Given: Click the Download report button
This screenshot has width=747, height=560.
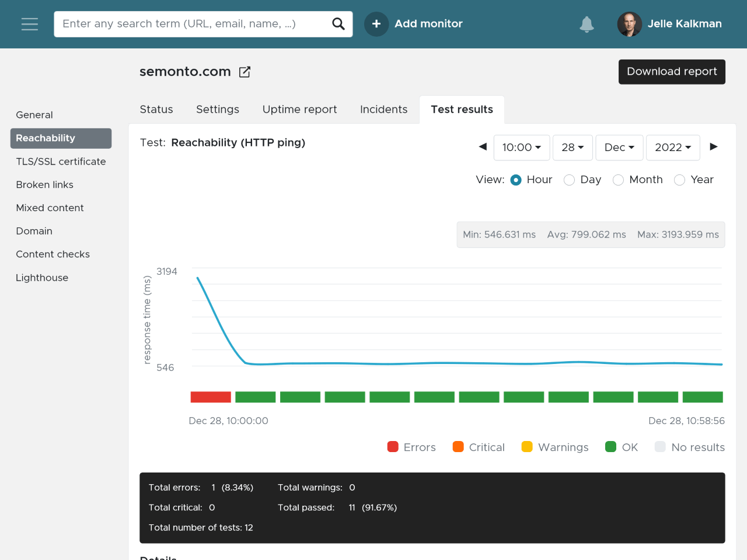Looking at the screenshot, I should pos(672,72).
